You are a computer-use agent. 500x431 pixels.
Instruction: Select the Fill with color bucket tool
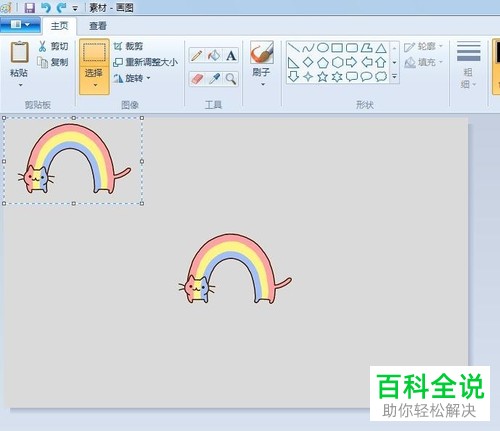click(214, 55)
